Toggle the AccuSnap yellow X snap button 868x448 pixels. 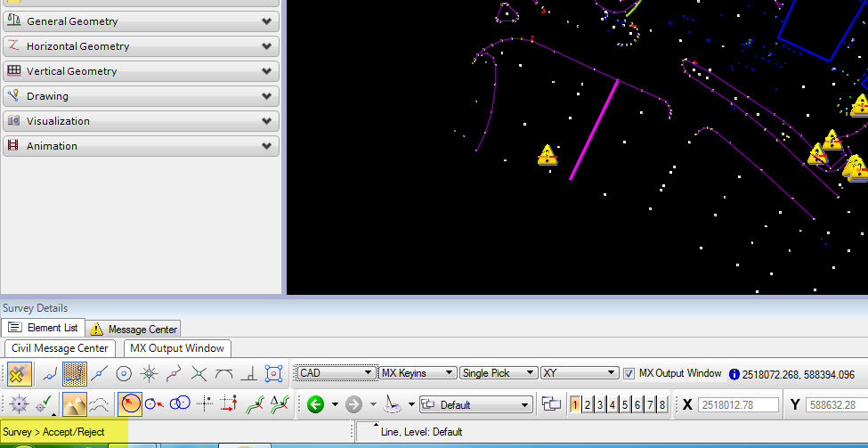point(20,374)
